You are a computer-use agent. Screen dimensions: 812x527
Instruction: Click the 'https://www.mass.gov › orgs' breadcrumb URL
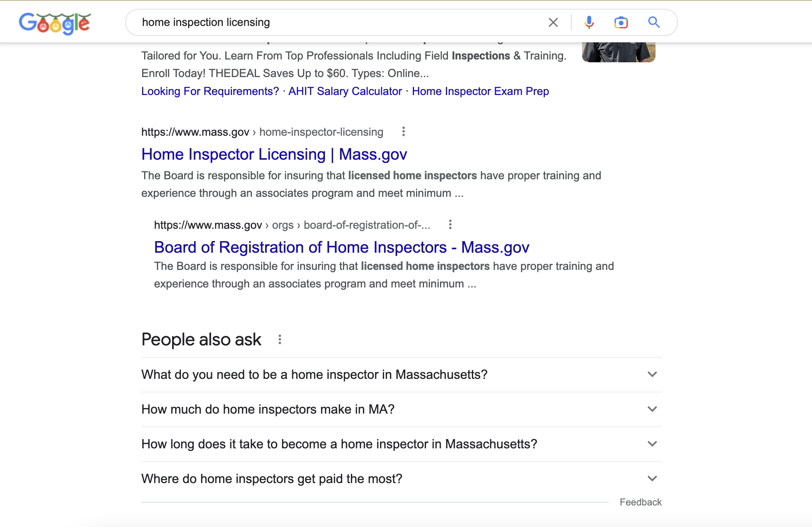tap(292, 225)
